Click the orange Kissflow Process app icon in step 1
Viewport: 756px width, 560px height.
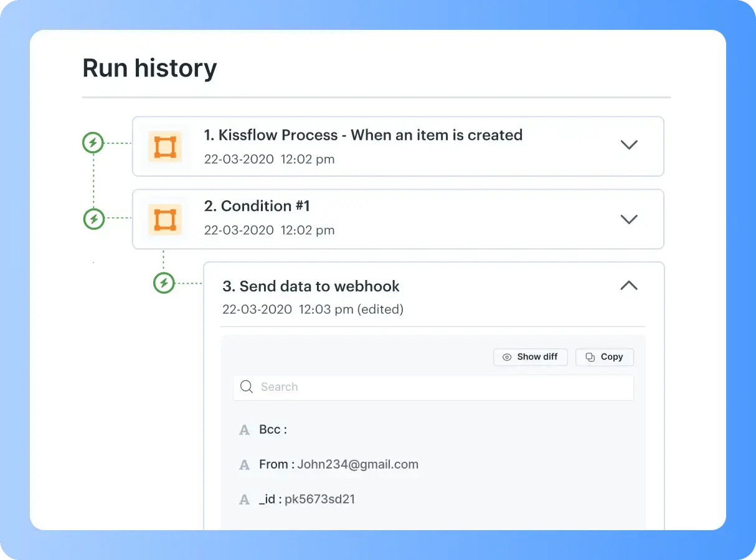coord(165,147)
